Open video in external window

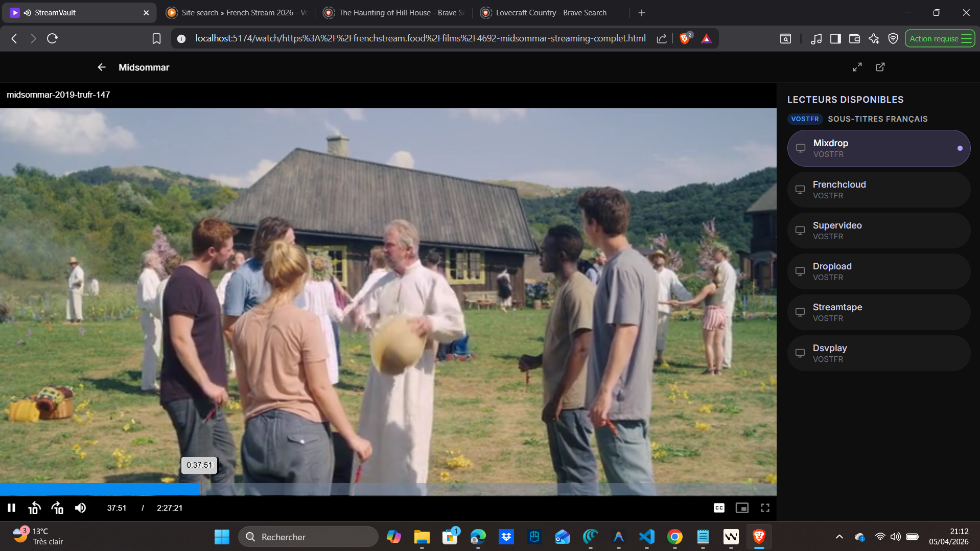point(880,67)
